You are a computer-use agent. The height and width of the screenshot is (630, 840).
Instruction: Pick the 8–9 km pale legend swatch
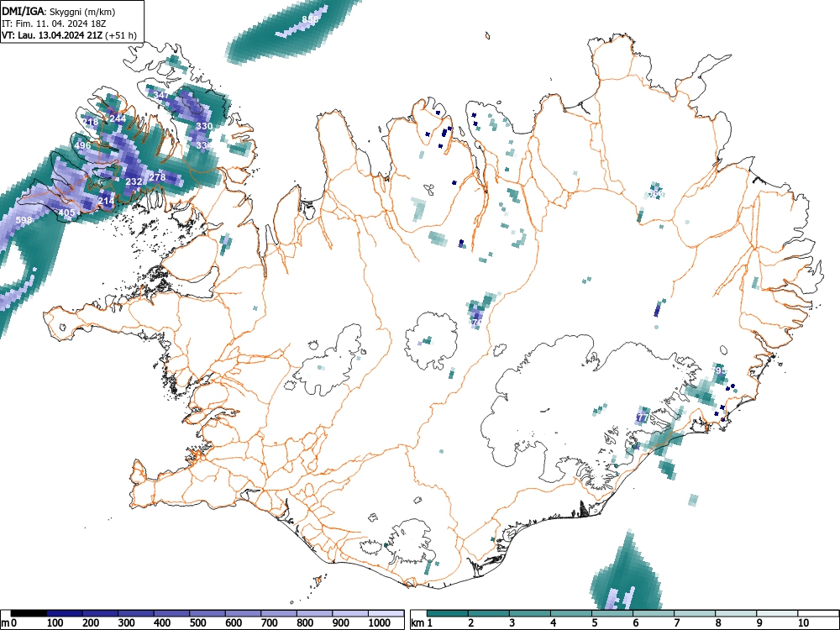736,613
